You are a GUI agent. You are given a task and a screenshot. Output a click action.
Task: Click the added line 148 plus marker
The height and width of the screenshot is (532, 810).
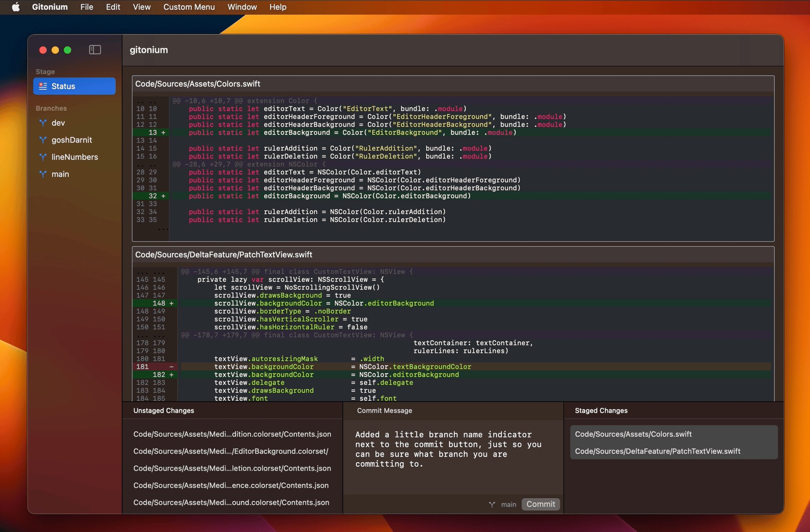171,303
